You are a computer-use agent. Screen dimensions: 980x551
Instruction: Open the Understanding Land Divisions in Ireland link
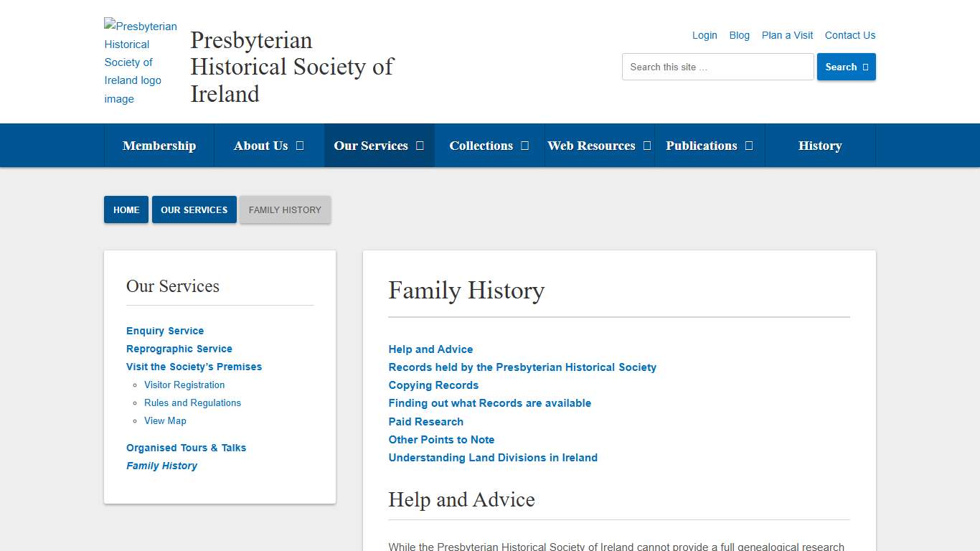pos(493,457)
